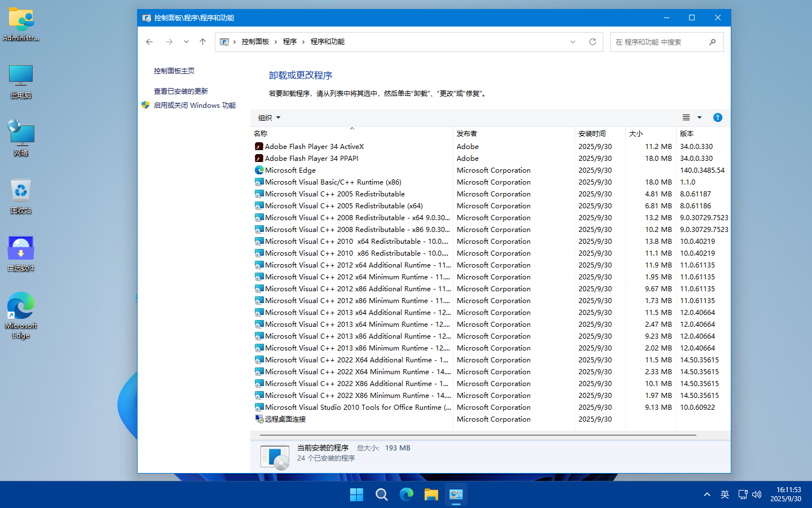Refresh the Programs and Features list
812x508 pixels.
coord(592,42)
